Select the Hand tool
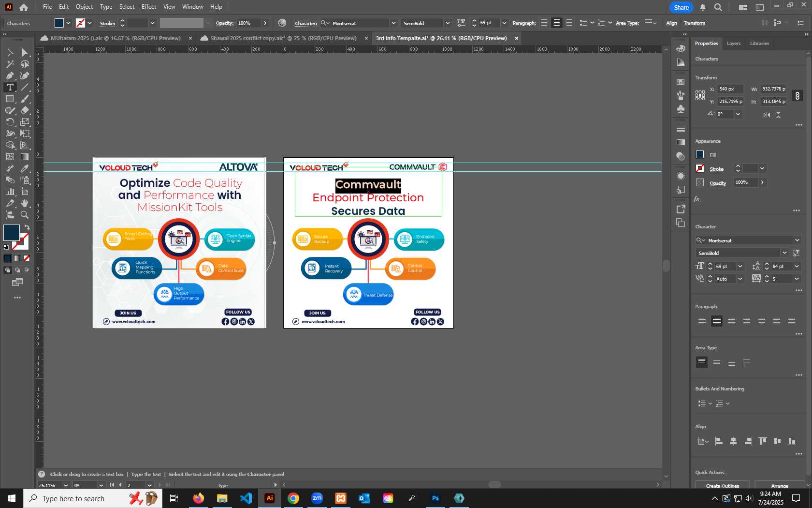 click(25, 203)
